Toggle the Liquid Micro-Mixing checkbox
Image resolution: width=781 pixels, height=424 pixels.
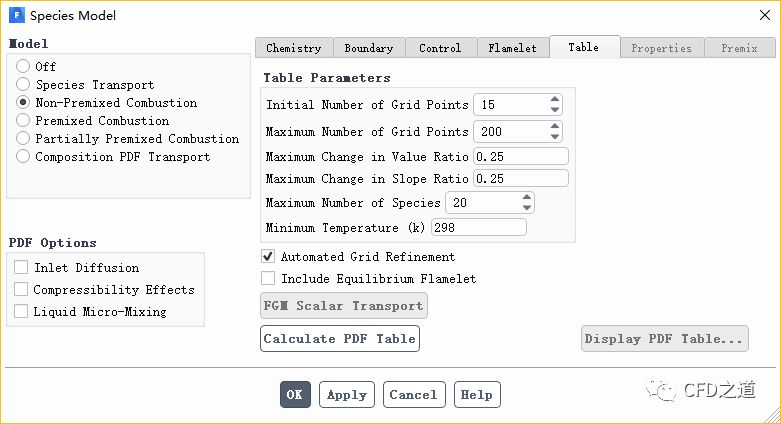pyautogui.click(x=22, y=312)
